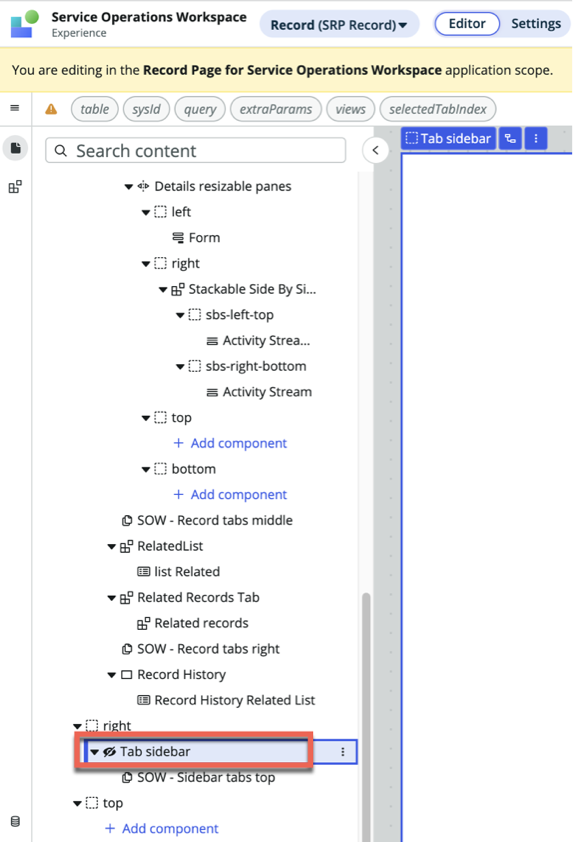This screenshot has height=842, width=584.
Task: Click the Related records component icon
Action: coord(143,623)
